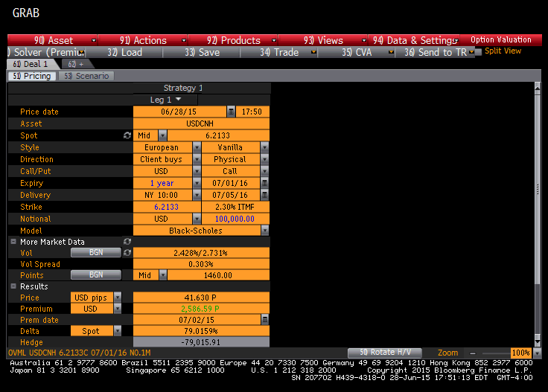Screen dimensions: 548x392
Task: Open the Physical settlement dropdown
Action: [x=264, y=159]
